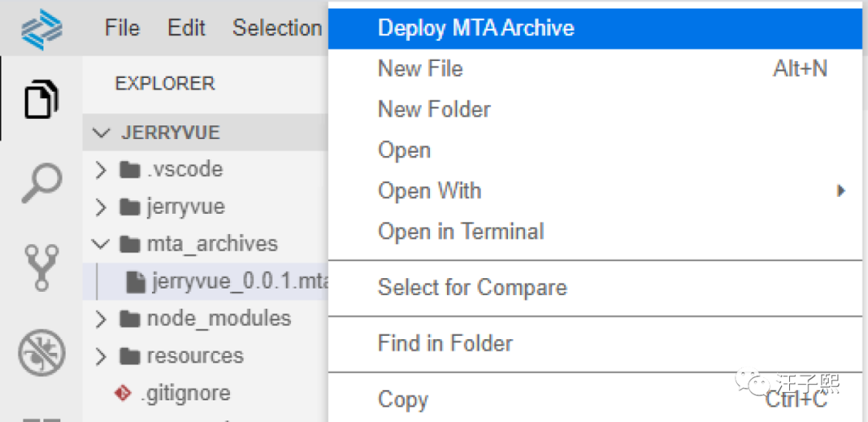
Task: Select the jerryvue folder in the tree
Action: coord(185,207)
